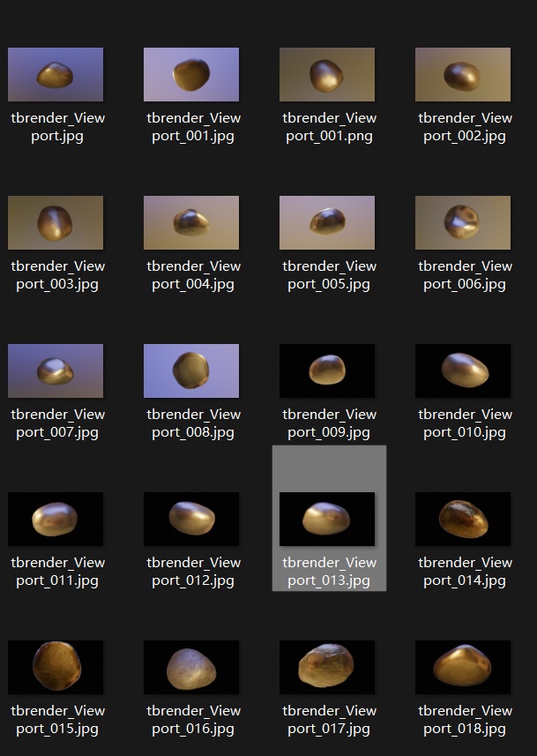Select the tbrender_Viewport_011.jpg thumbnail image
Screen dimensions: 537x756
pos(56,520)
